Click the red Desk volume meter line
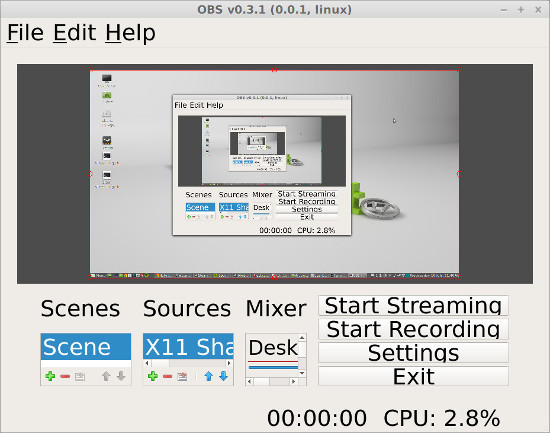Screen dimensions: 550x433 click(273, 361)
